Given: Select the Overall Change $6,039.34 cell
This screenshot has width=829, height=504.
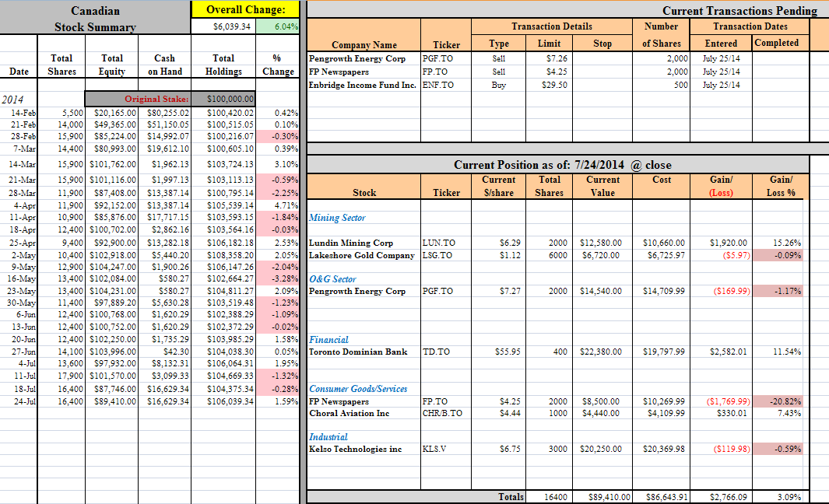Looking at the screenshot, I should pos(223,26).
